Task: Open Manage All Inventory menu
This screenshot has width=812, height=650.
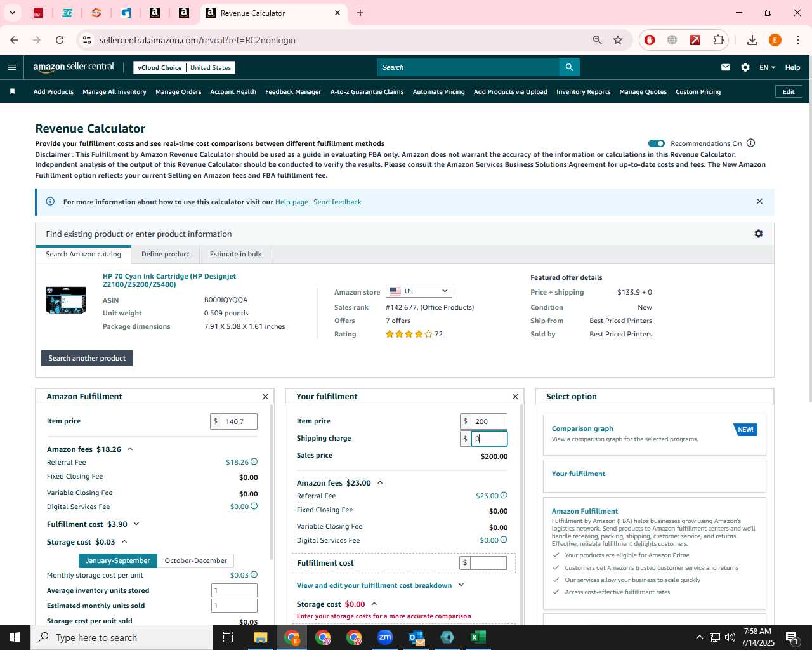Action: [x=114, y=91]
